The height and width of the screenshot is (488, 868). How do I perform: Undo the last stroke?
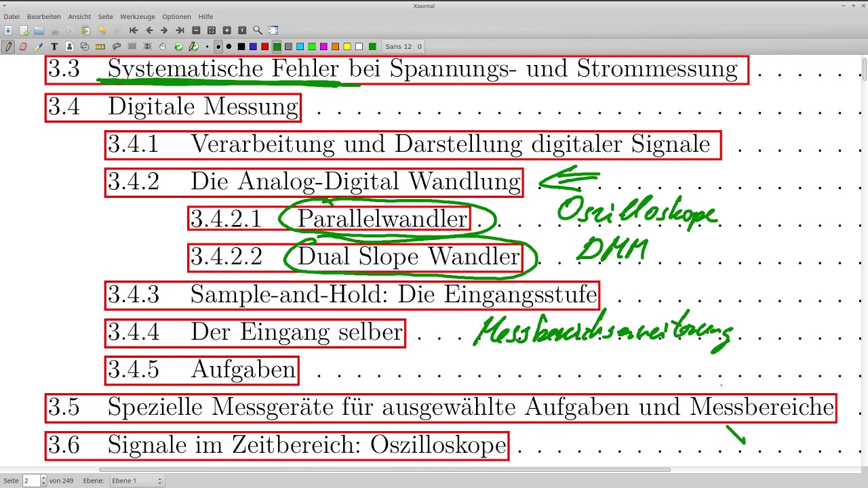[x=102, y=30]
